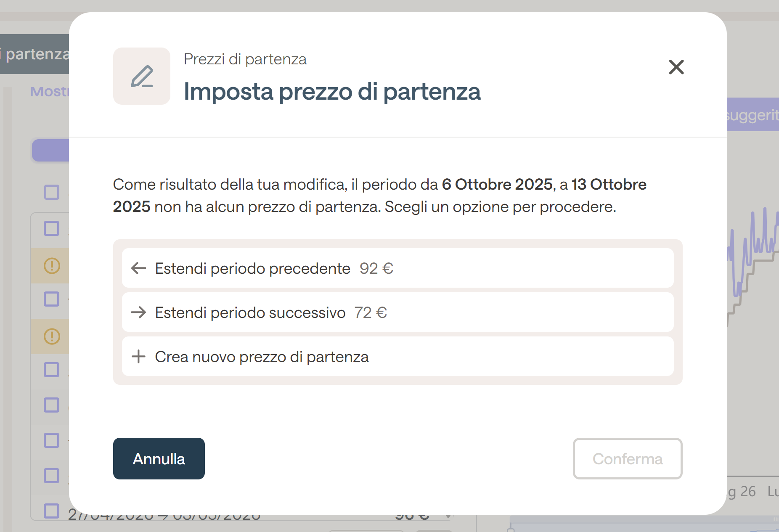The height and width of the screenshot is (532, 779).
Task: Close the Imposta prezzo di partenza dialog
Action: tap(676, 67)
